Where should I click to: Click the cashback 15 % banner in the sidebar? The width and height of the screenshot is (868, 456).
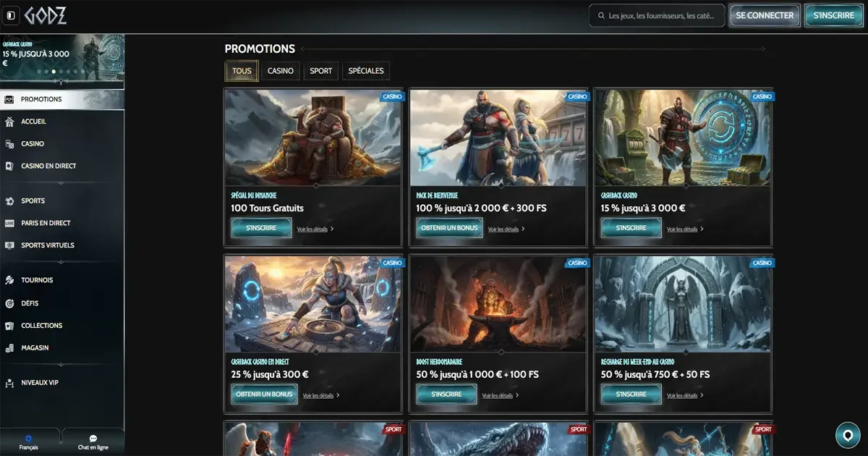[x=62, y=56]
